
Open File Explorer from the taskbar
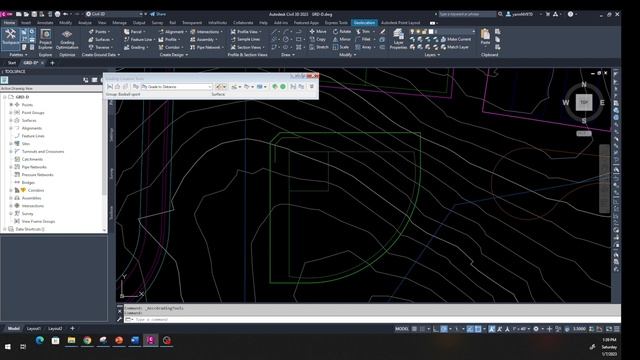tap(71, 340)
